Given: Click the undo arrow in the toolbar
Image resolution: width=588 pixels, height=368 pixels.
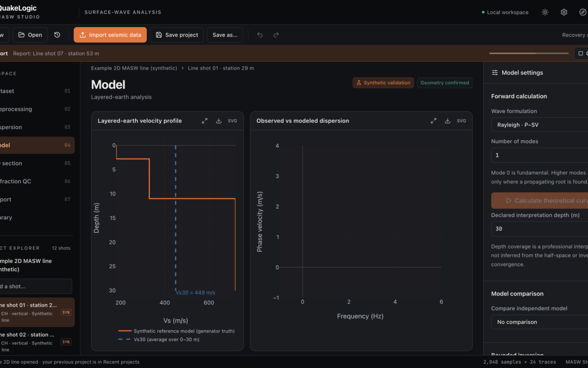Looking at the screenshot, I should tap(260, 35).
